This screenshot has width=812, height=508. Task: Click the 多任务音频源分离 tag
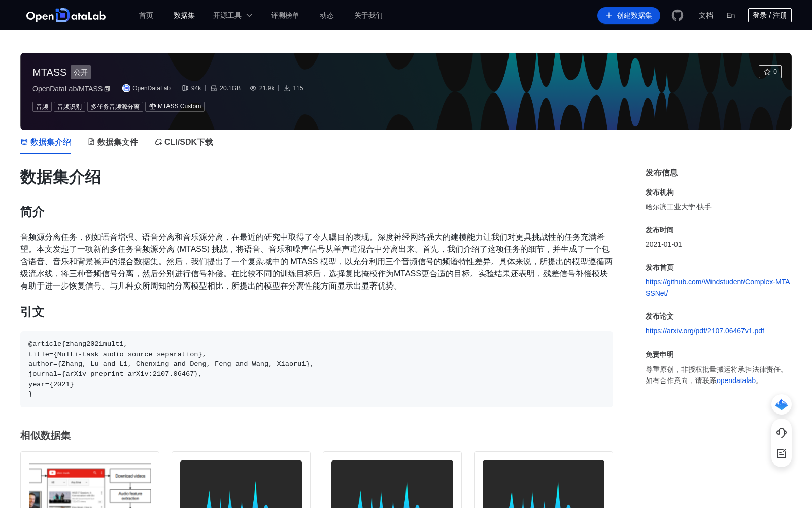point(115,107)
